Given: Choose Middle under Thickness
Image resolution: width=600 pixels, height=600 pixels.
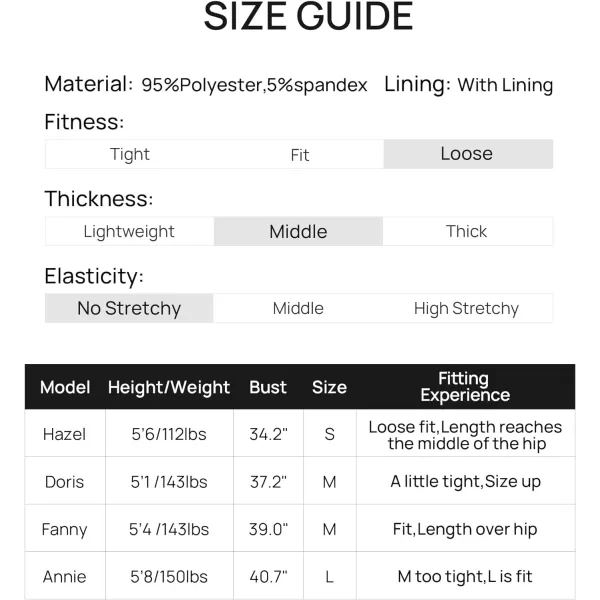Looking at the screenshot, I should point(298,231).
